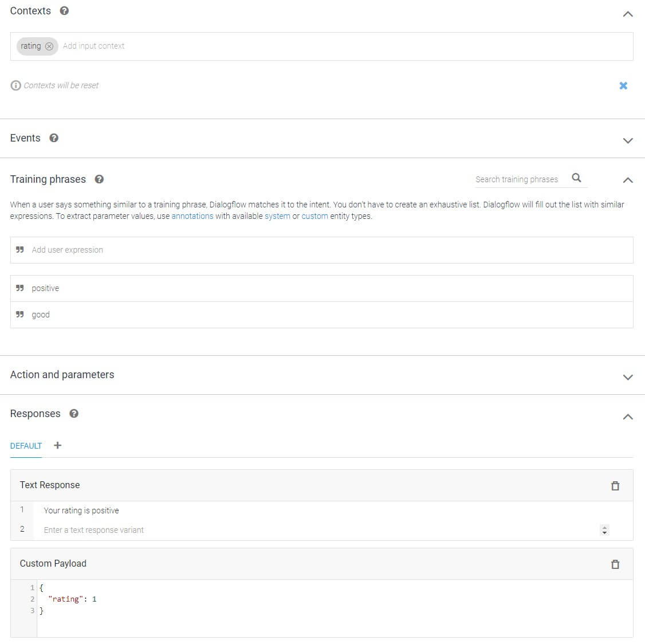Dismiss the contexts reset notice

coord(623,85)
